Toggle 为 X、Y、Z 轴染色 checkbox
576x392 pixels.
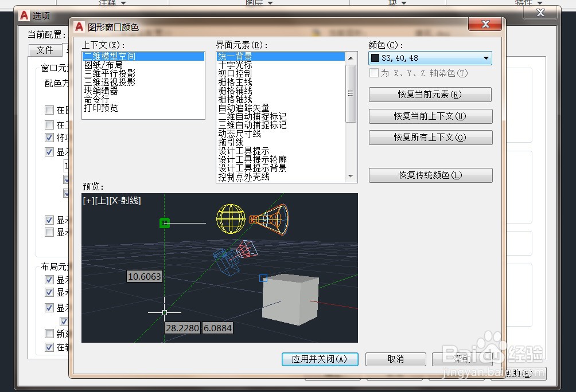[374, 73]
